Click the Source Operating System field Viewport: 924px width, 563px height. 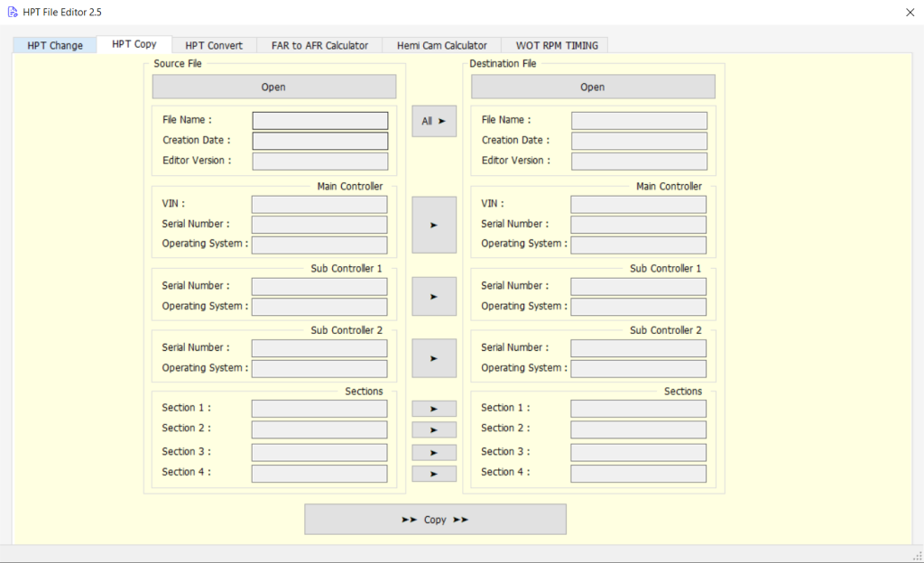[x=319, y=245]
